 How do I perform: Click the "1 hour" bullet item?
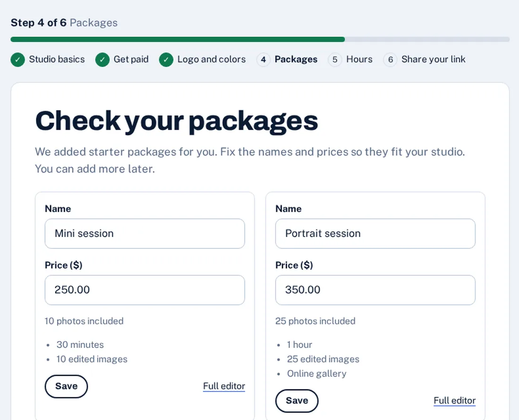tap(300, 345)
